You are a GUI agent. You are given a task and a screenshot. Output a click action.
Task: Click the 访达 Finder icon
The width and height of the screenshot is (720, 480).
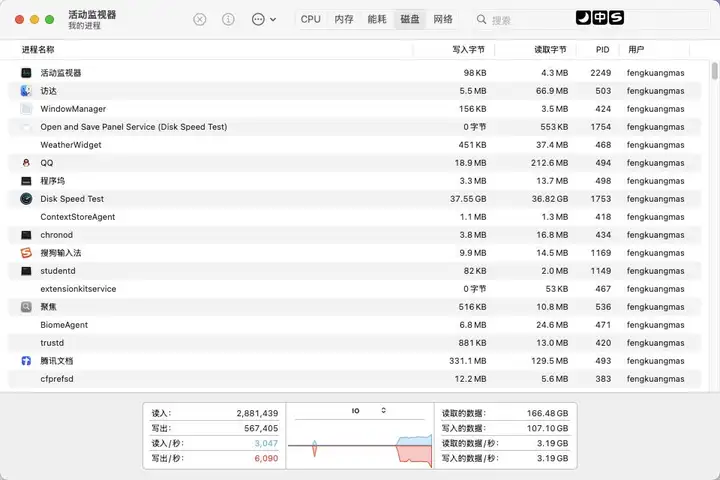(x=26, y=90)
